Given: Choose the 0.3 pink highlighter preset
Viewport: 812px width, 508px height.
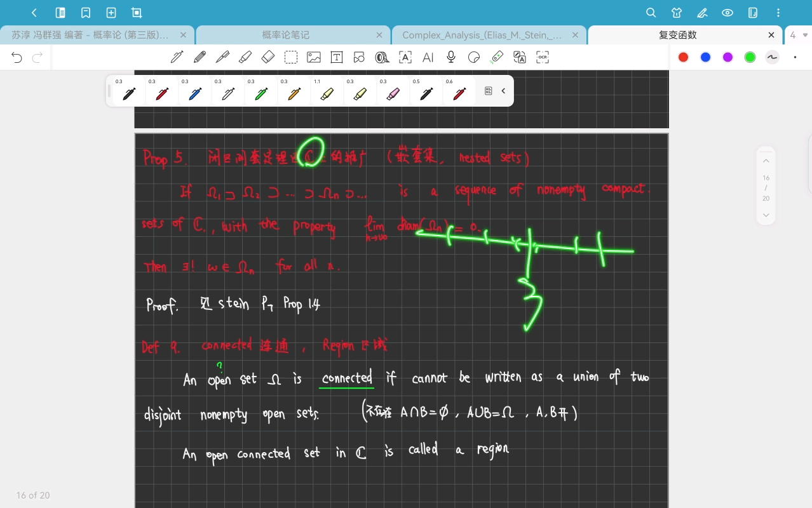Looking at the screenshot, I should click(x=393, y=92).
